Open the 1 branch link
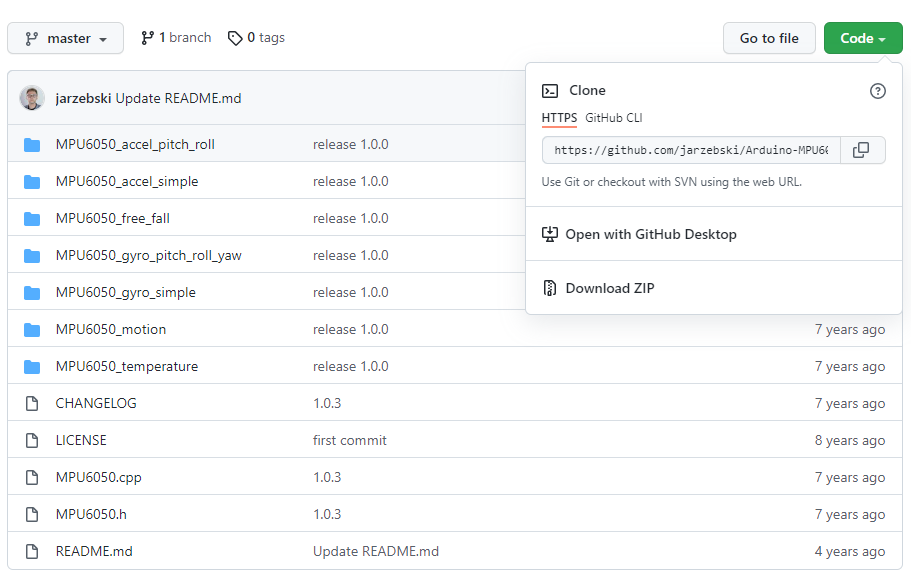Screen dimensions: 911x580 (176, 38)
